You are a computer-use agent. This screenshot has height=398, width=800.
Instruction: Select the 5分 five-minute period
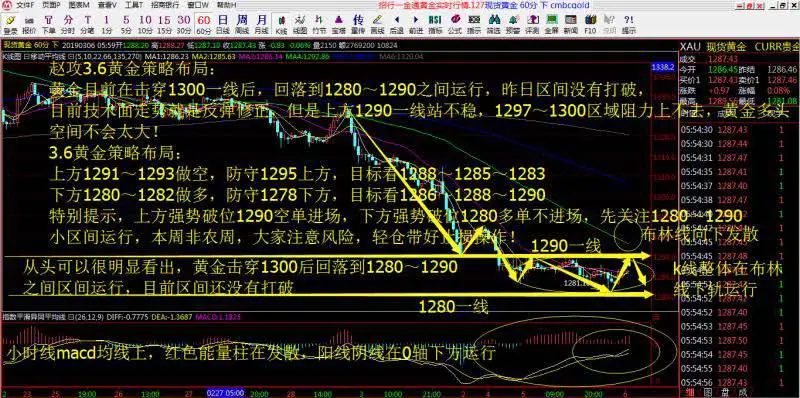(x=126, y=23)
